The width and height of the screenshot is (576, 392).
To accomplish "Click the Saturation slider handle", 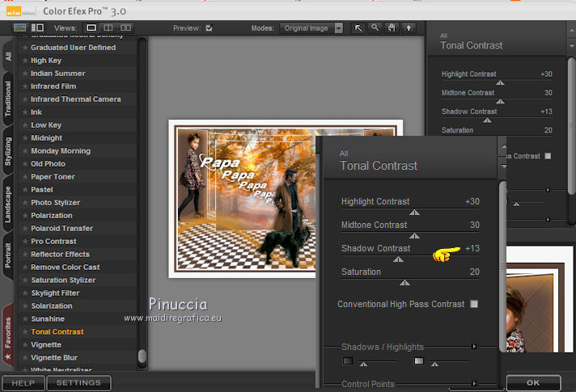I will point(404,283).
